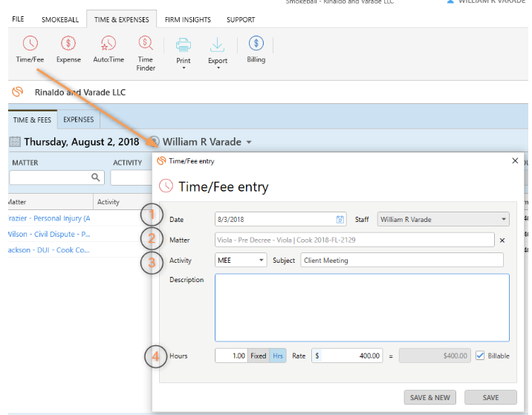Open the Frazier - Personal Injury matter link
This screenshot has height=415, width=532.
pyautogui.click(x=49, y=218)
